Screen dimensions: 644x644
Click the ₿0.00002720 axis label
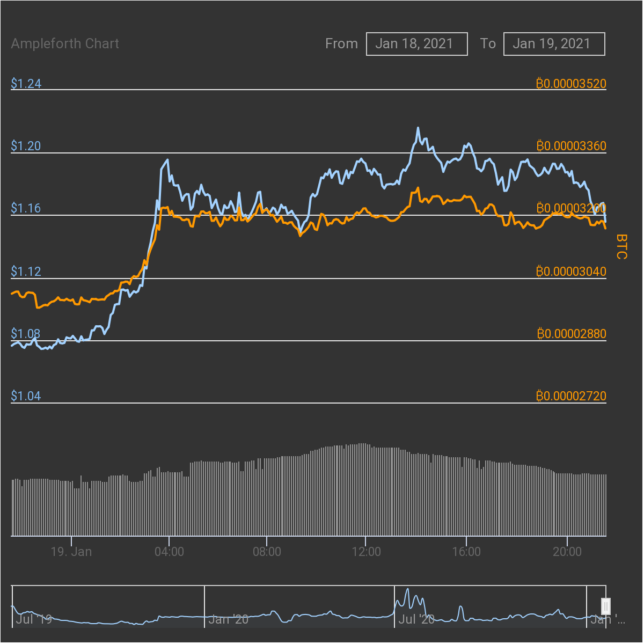571,396
